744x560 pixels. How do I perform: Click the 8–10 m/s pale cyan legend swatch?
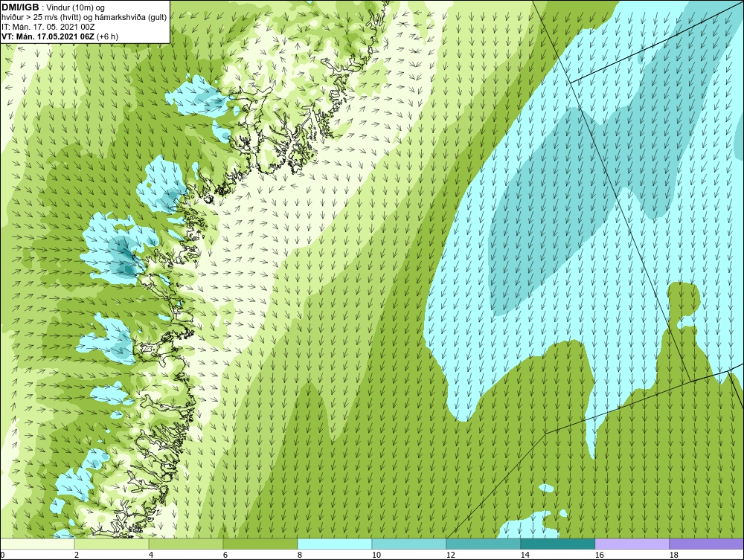coord(335,544)
